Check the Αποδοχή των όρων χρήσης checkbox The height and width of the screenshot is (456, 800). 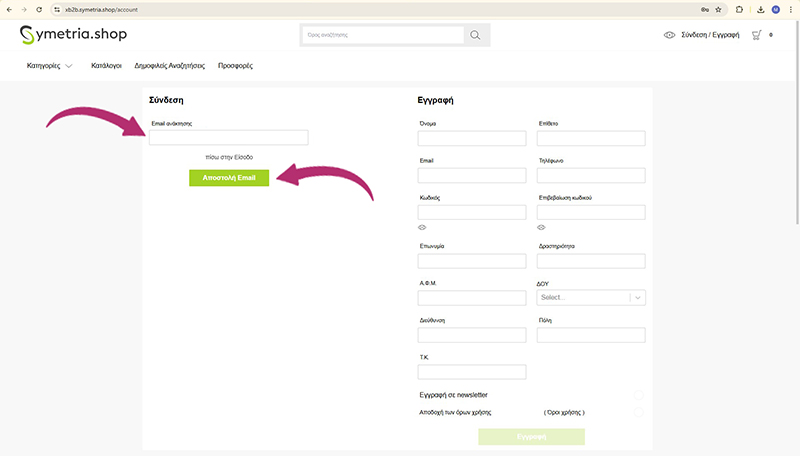click(x=638, y=412)
